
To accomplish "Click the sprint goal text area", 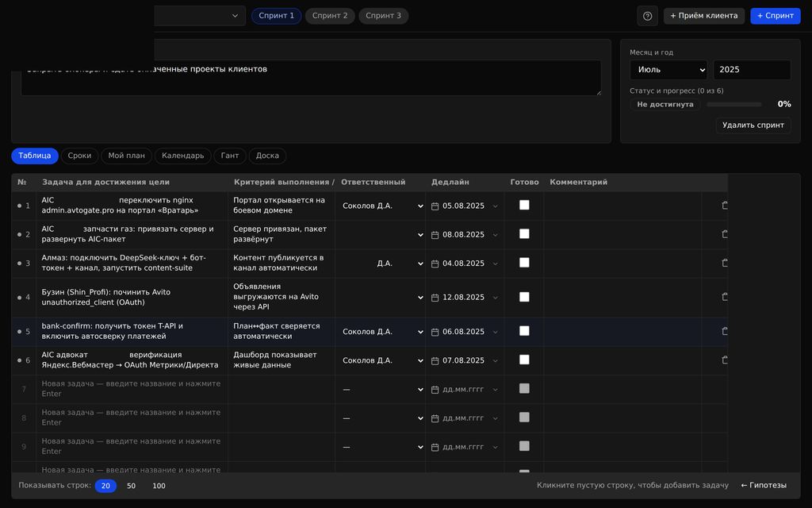I will [x=311, y=78].
